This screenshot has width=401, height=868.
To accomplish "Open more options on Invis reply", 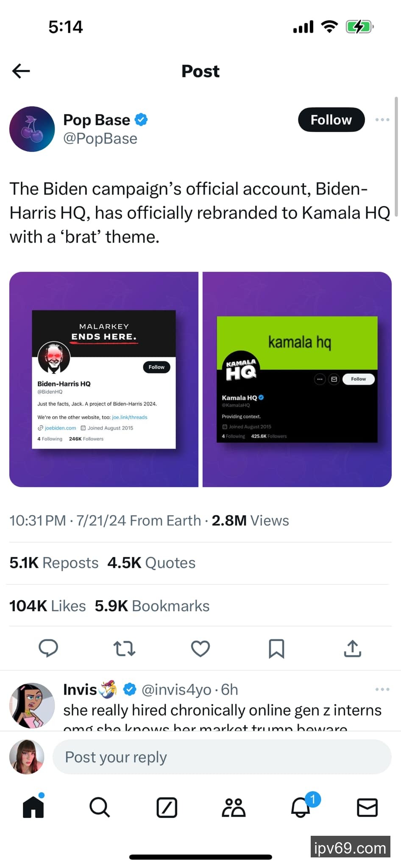I will coord(382,690).
